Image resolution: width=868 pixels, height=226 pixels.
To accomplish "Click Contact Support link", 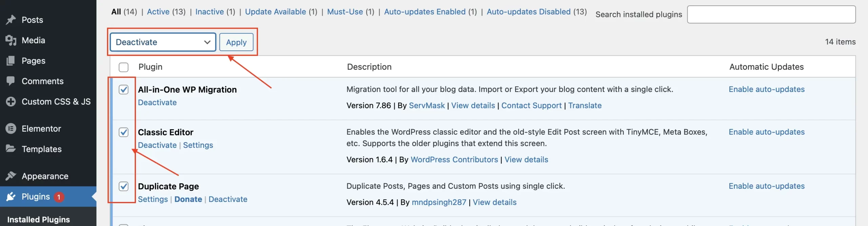I will click(x=531, y=106).
